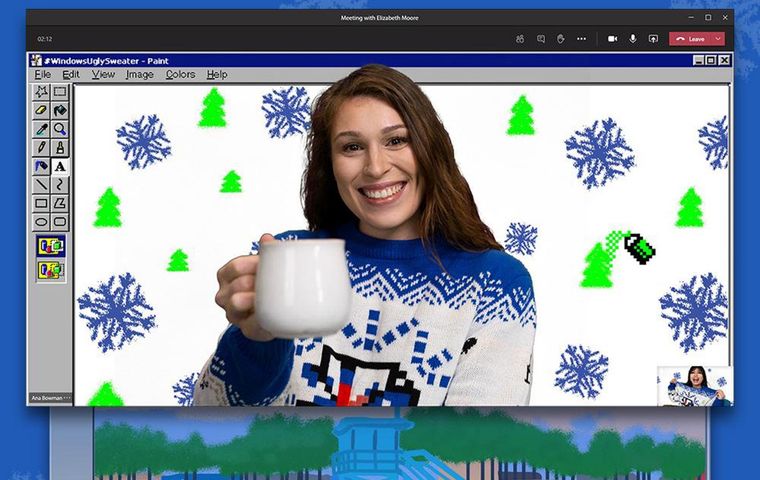760x480 pixels.
Task: Open the More actions ellipsis menu
Action: 581,39
